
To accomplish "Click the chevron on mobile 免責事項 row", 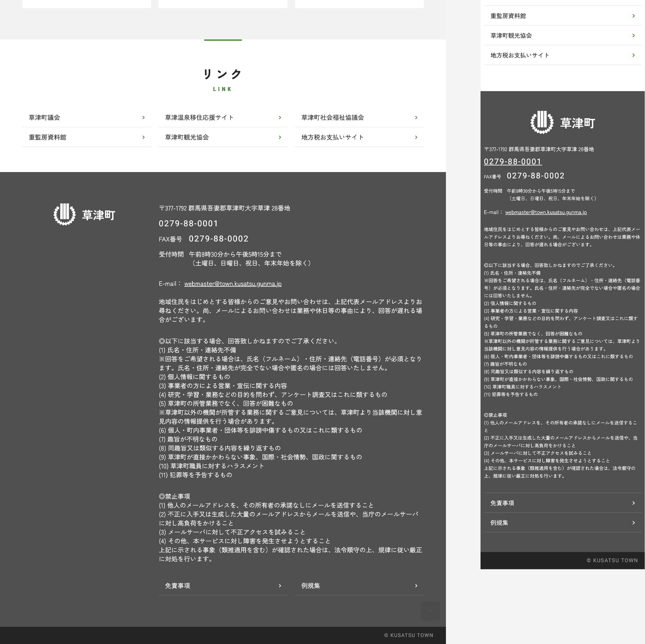I will point(633,503).
